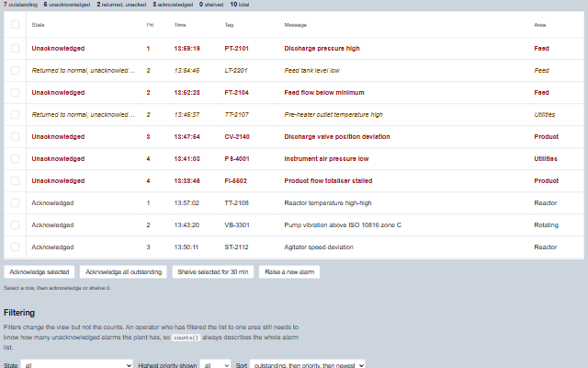
Task: Select the VB-3301 row checkbox
Action: pyautogui.click(x=15, y=224)
